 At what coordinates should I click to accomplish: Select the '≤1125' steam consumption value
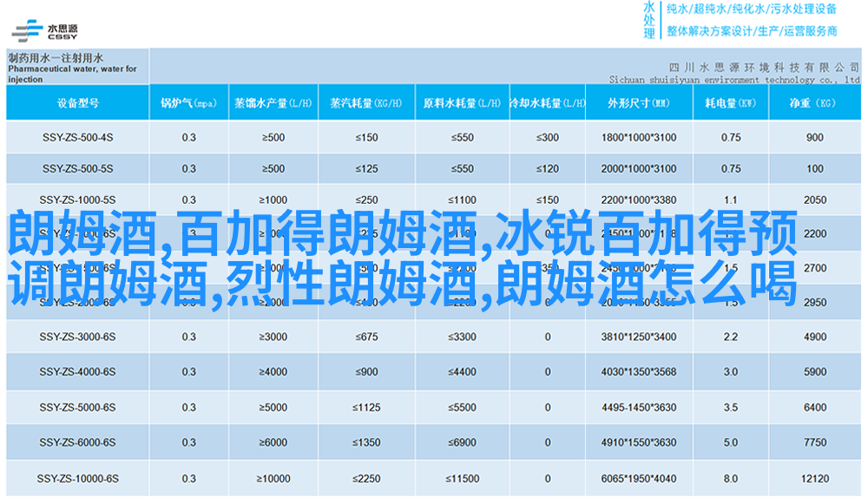pyautogui.click(x=366, y=407)
